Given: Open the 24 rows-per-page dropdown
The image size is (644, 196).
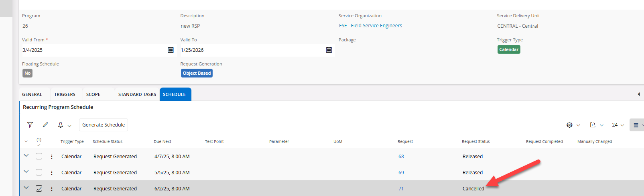Looking at the screenshot, I should [618, 125].
